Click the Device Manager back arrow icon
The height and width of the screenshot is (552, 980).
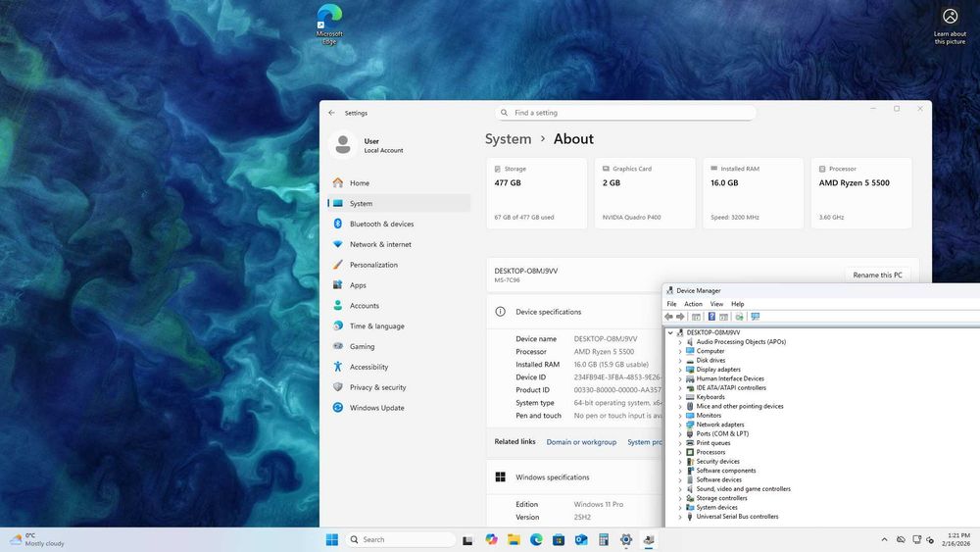pos(668,317)
